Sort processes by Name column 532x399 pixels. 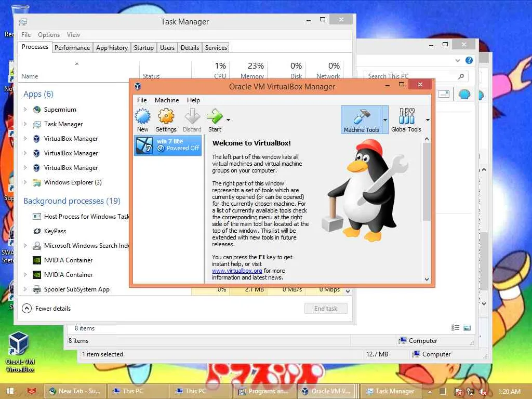(30, 76)
